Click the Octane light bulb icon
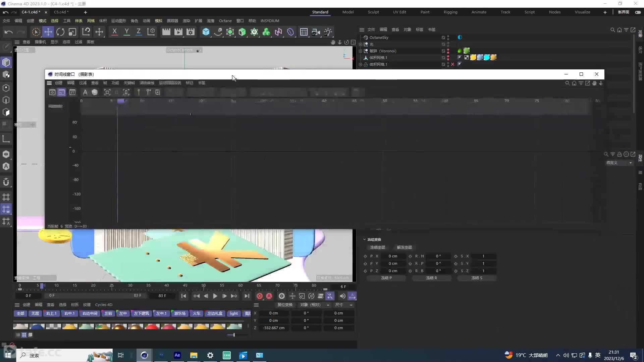Viewport: 644px width, 362px height. (x=328, y=32)
